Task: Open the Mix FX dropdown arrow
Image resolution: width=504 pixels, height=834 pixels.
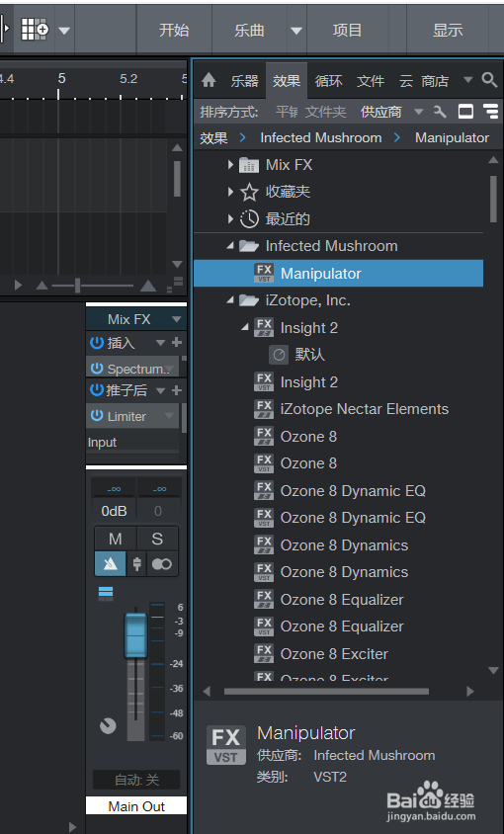Action: pos(176,319)
